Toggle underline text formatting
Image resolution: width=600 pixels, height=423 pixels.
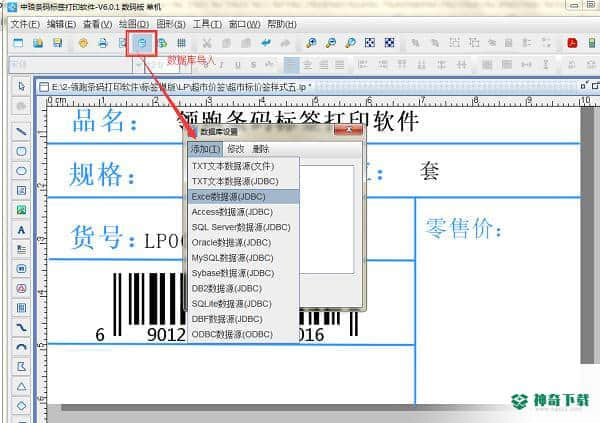[x=238, y=65]
